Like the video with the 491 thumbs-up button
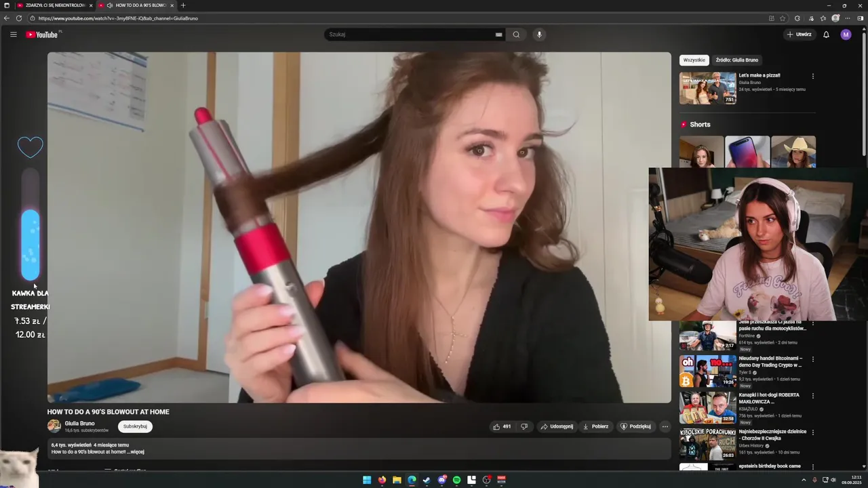868x488 pixels. [x=502, y=426]
